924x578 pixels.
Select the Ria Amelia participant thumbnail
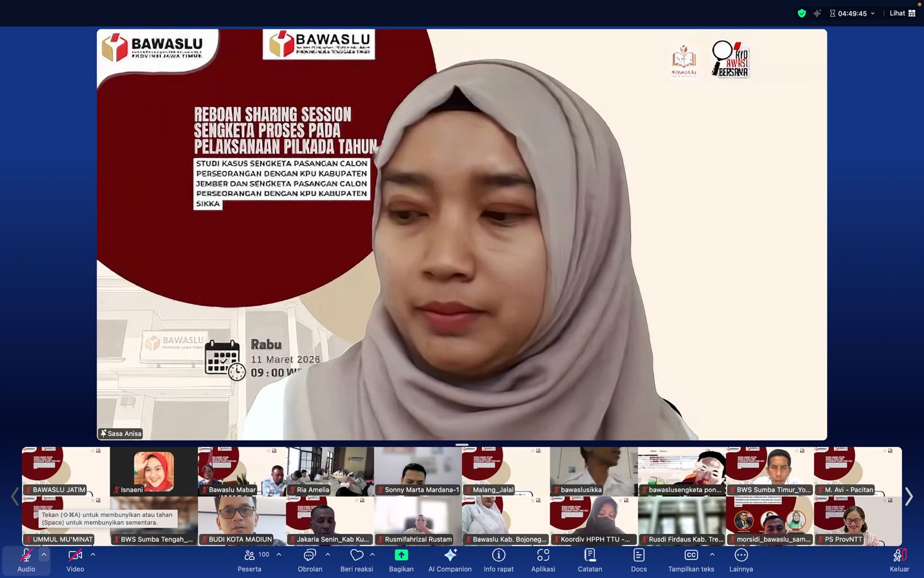pyautogui.click(x=330, y=471)
